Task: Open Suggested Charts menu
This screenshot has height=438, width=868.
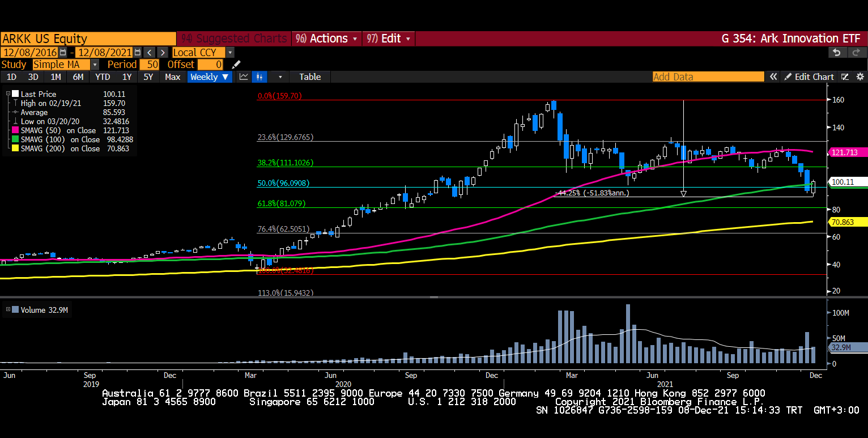Action: (x=233, y=39)
